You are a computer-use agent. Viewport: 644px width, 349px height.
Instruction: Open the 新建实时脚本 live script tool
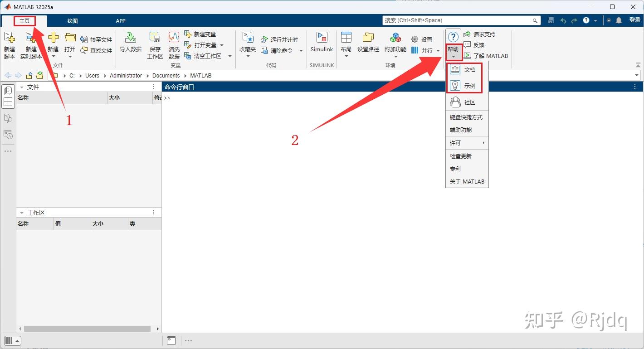[x=31, y=44]
